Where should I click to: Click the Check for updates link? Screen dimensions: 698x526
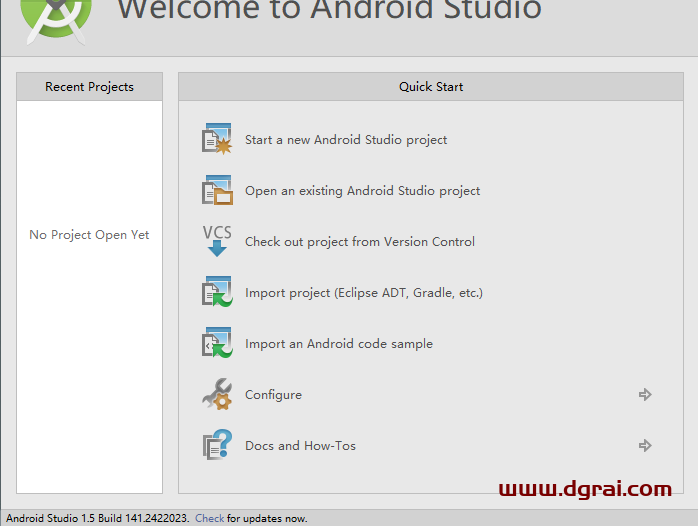point(209,518)
